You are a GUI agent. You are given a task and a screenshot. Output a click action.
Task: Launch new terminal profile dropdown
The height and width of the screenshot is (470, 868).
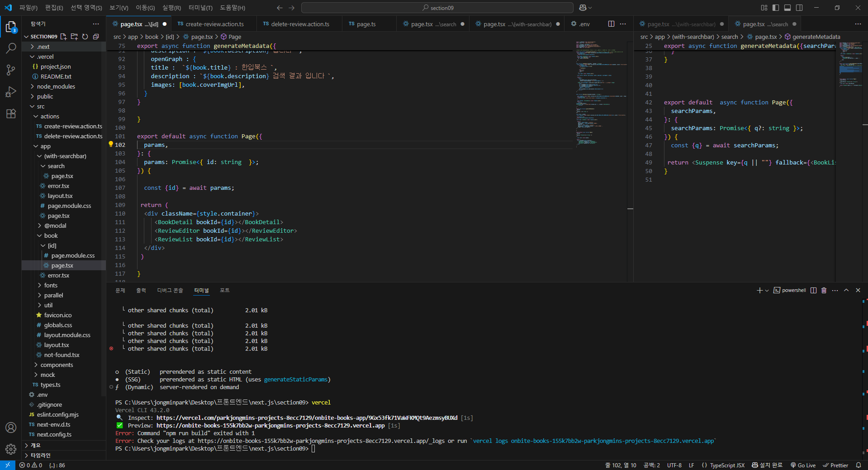767,291
